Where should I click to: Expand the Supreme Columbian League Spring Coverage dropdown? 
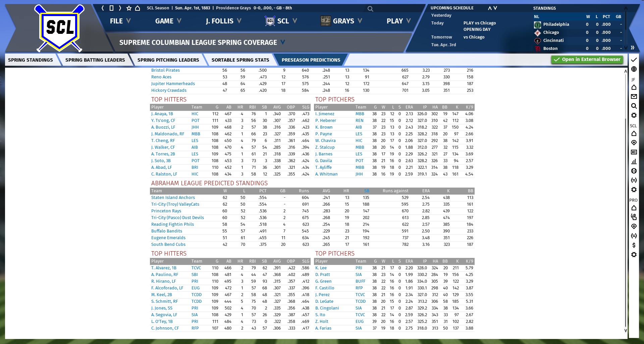tap(283, 42)
